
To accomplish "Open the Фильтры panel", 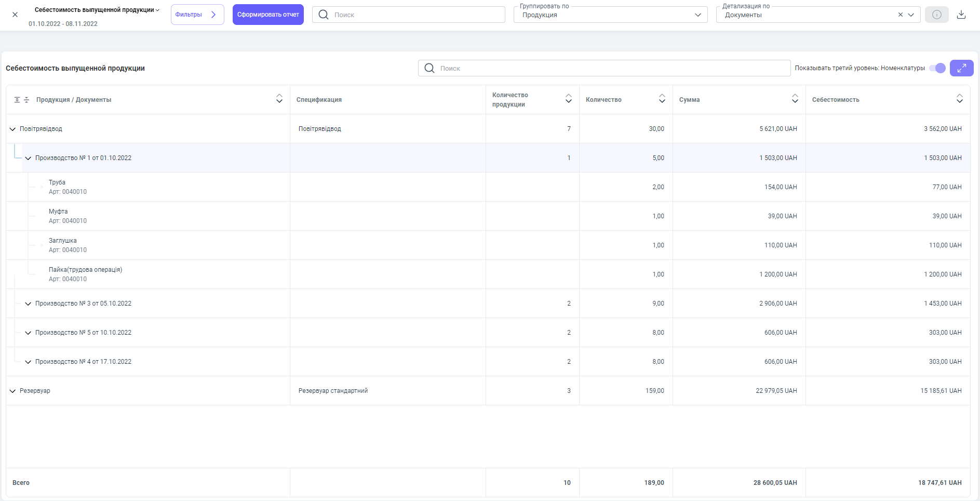I will pyautogui.click(x=197, y=15).
